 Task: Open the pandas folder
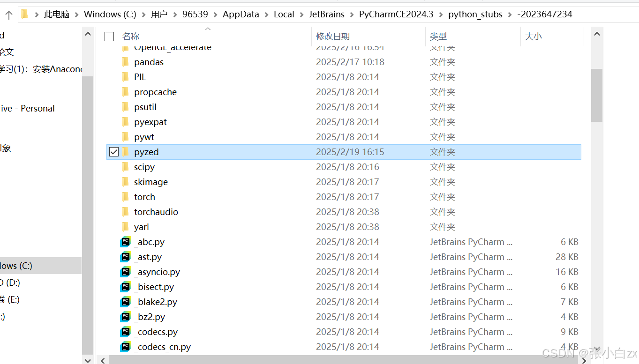(x=149, y=61)
